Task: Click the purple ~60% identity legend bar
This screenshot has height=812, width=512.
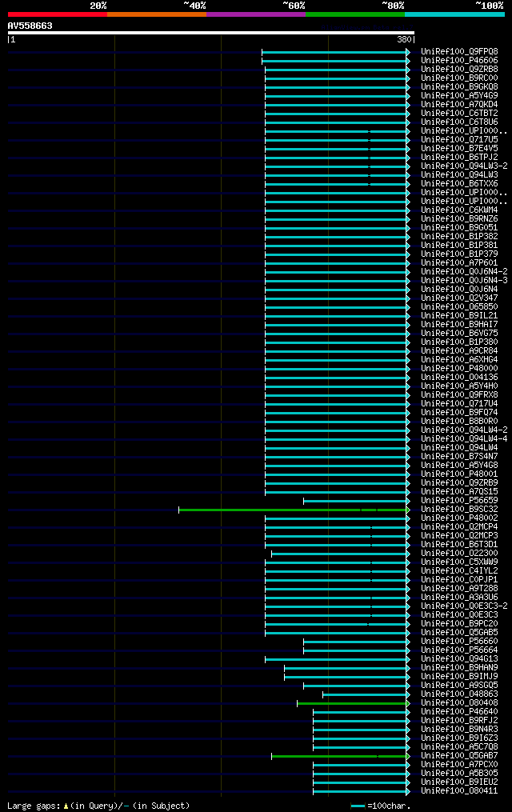Action: 256,14
